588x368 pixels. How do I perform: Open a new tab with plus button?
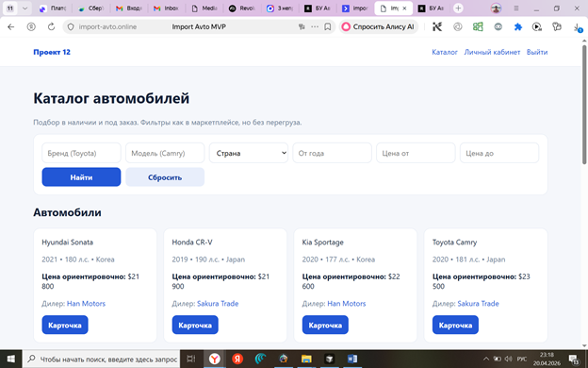pos(458,8)
